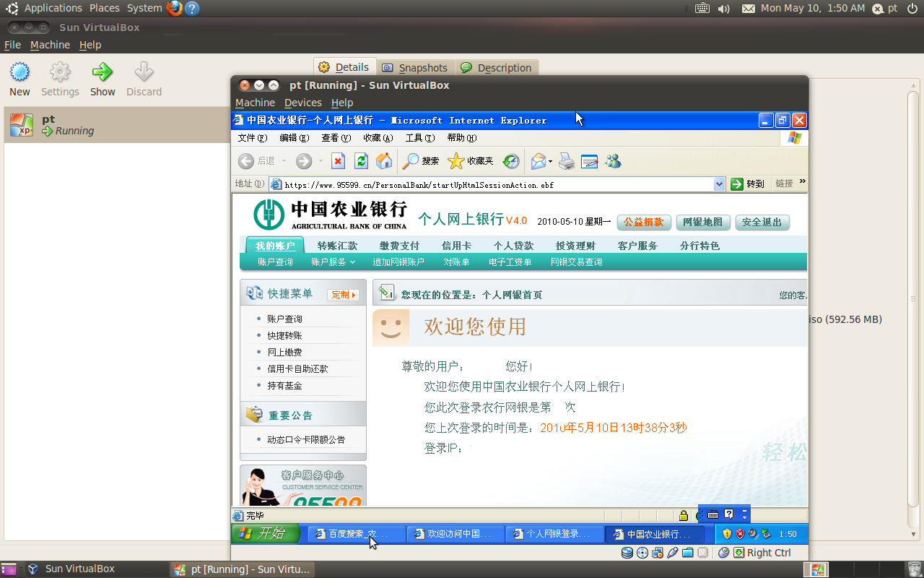This screenshot has width=924, height=578.
Task: Click the power button in the top panel
Action: click(912, 9)
